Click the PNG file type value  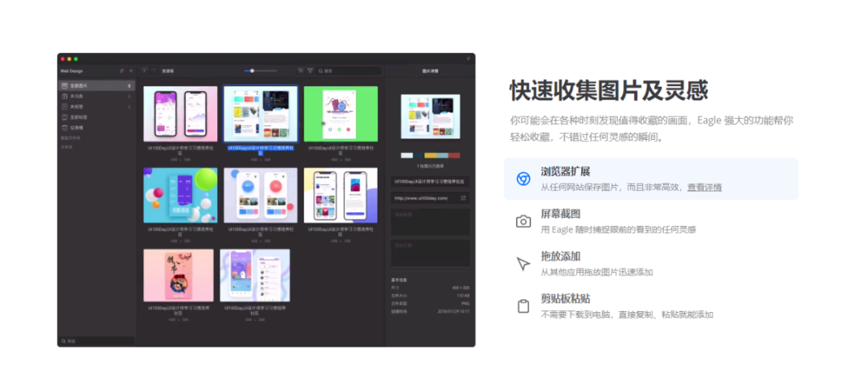[465, 303]
